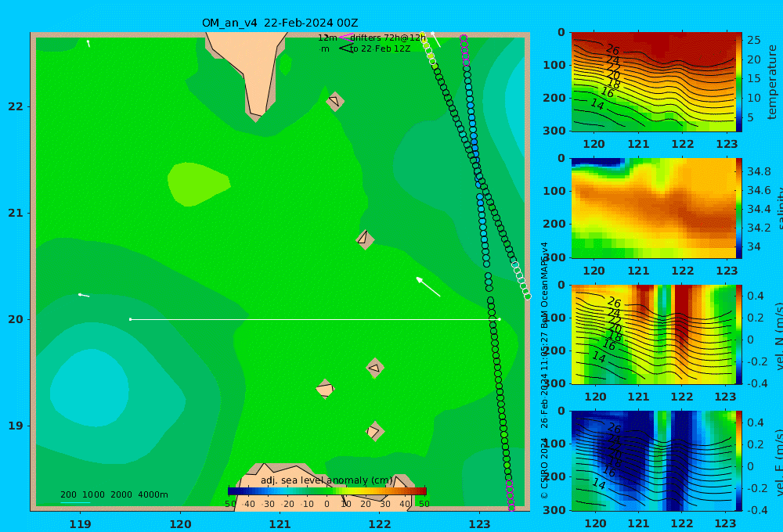Click latitude label '22' on main map axis
This screenshot has width=783, height=532.
(16, 106)
